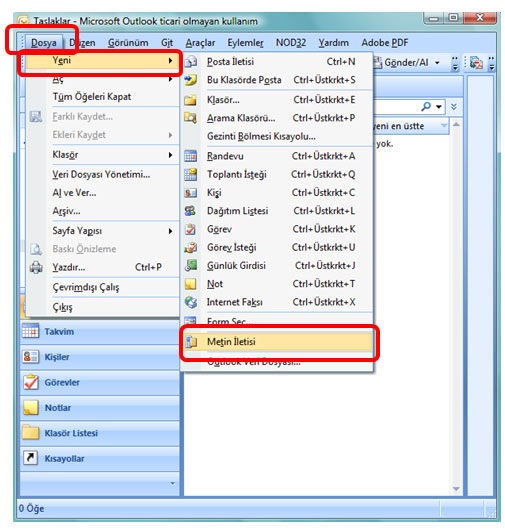Click the Dağıtım Listesi icon
This screenshot has width=505, height=532.
click(x=191, y=211)
